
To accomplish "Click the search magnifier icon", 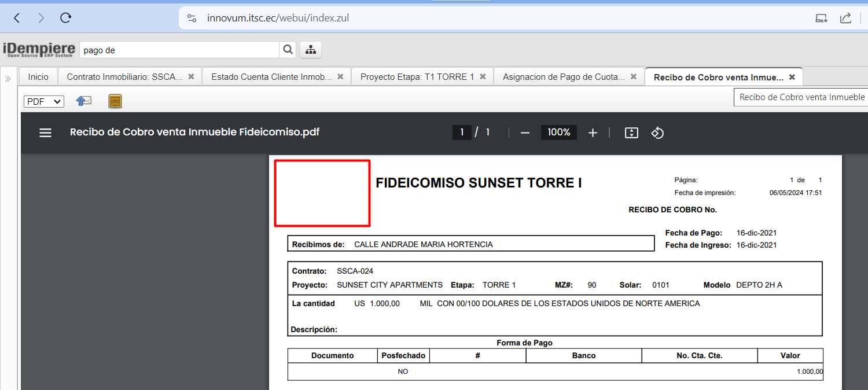I will point(288,50).
